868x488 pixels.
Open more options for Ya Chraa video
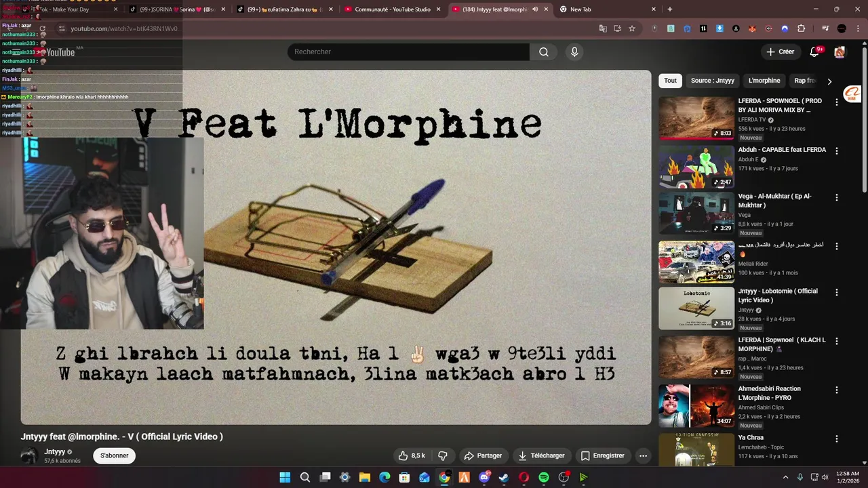[836, 439]
